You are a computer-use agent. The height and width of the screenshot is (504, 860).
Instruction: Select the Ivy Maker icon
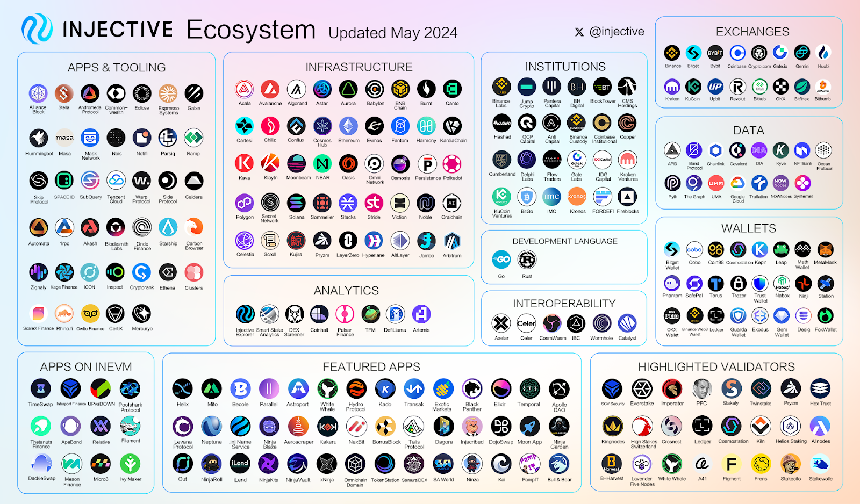point(131,464)
